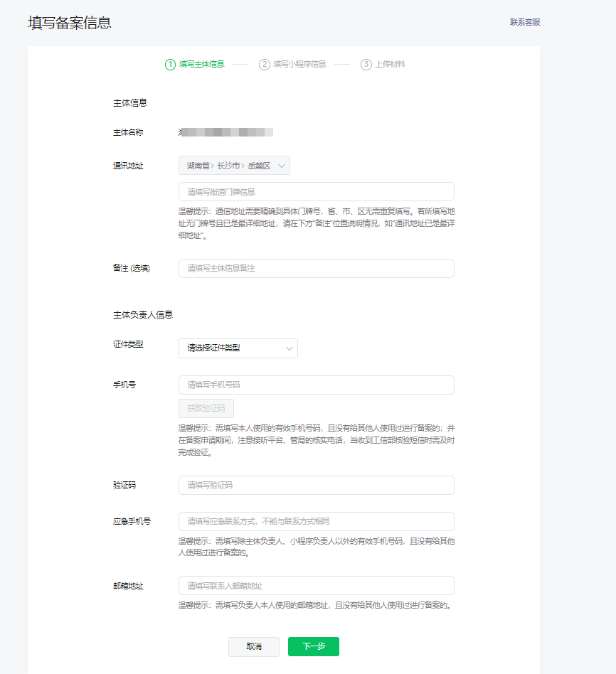Screen dimensions: 616x674
Task: Focus the 请填写手机号码 input field
Action: tap(316, 385)
